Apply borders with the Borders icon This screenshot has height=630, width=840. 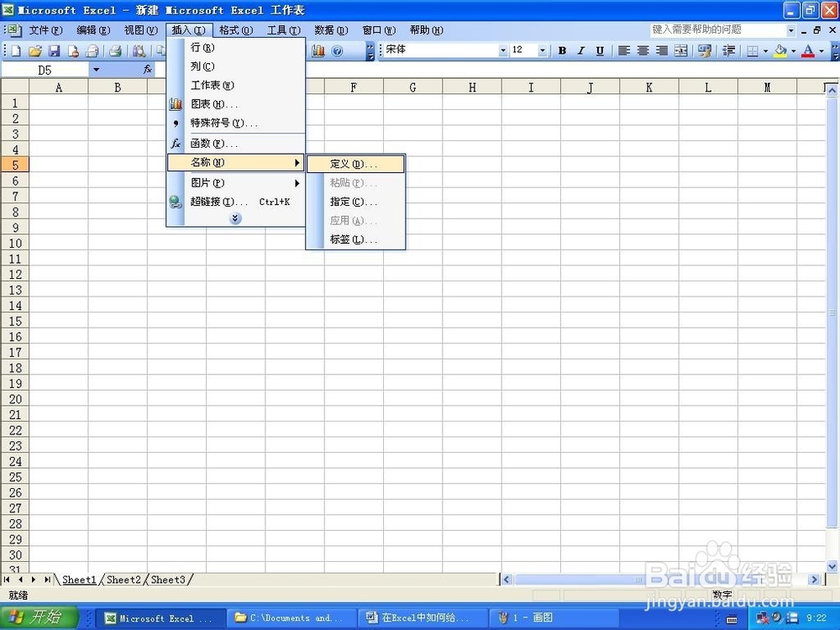tap(753, 51)
